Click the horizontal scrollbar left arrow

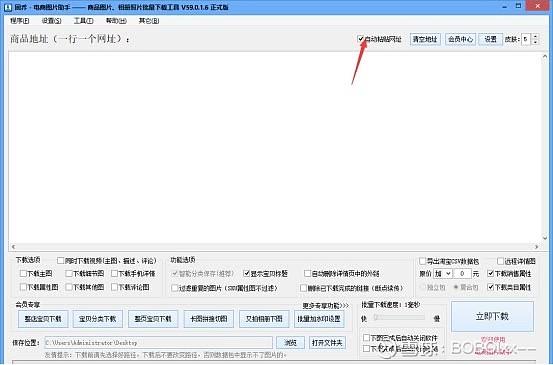pyautogui.click(x=13, y=247)
